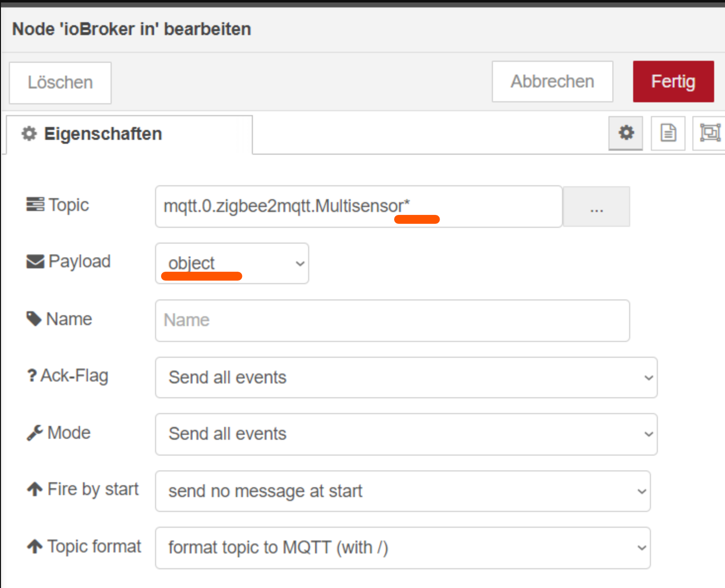725x588 pixels.
Task: Click the Topic list icon
Action: 35,204
